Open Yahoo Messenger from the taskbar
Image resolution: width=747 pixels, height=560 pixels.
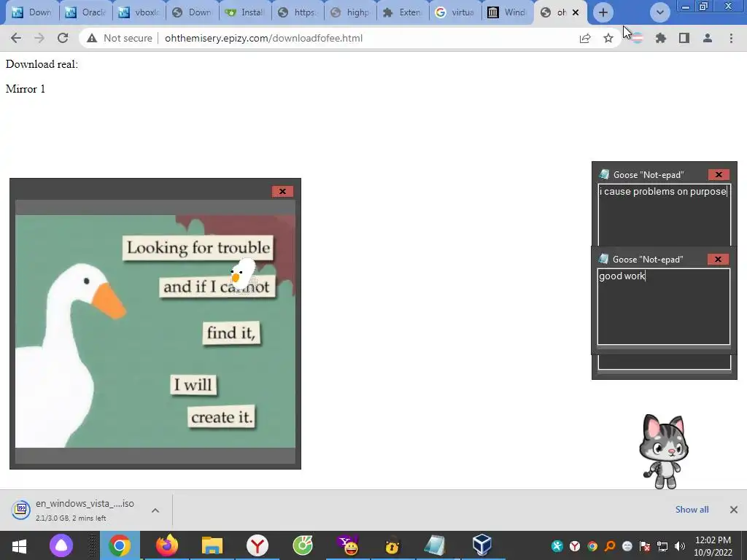(x=348, y=545)
